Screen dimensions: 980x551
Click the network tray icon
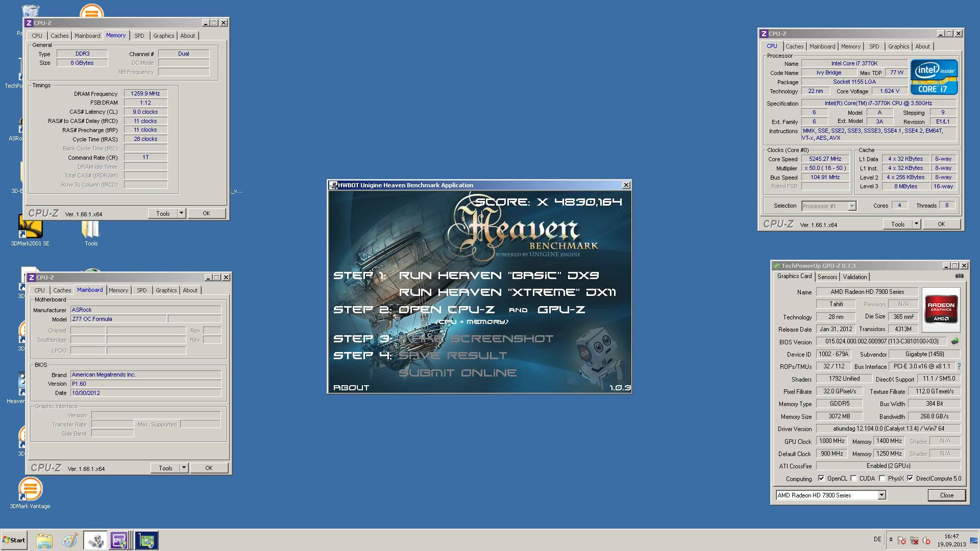point(914,540)
